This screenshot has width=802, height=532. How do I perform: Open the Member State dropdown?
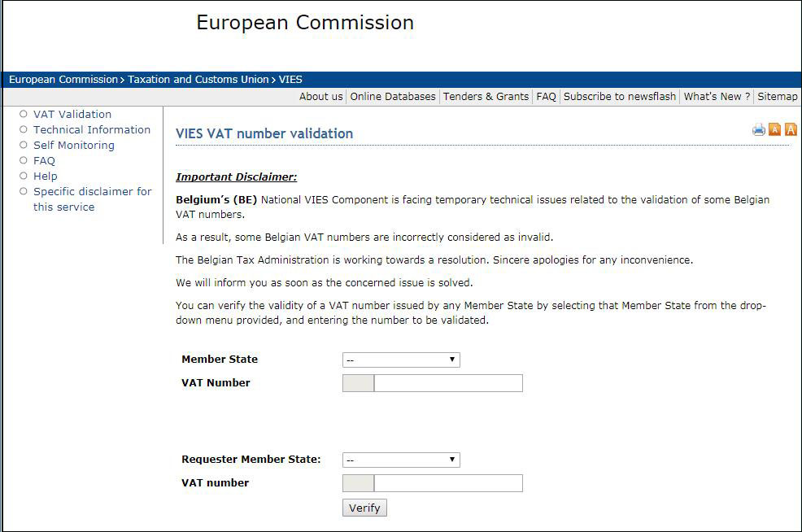[x=401, y=360]
